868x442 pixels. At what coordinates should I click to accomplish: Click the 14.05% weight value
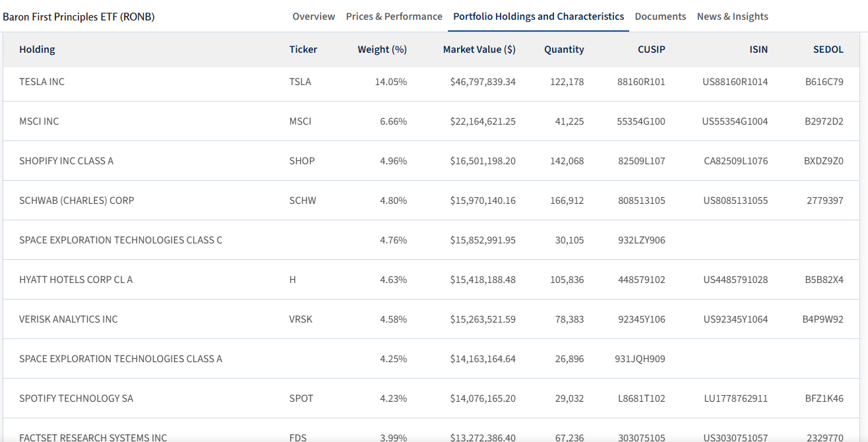click(390, 82)
